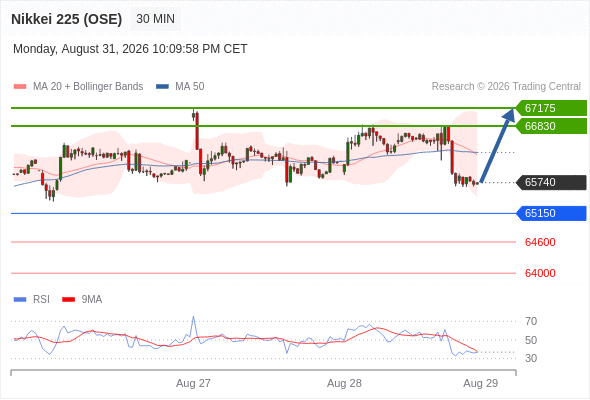Click the Aug 28 date axis label
Viewport: 590px width, 400px height.
(344, 383)
